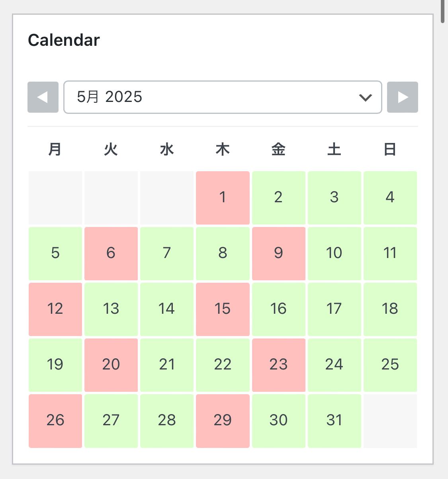The width and height of the screenshot is (448, 479).
Task: Toggle availability of May 6
Action: coord(111,254)
